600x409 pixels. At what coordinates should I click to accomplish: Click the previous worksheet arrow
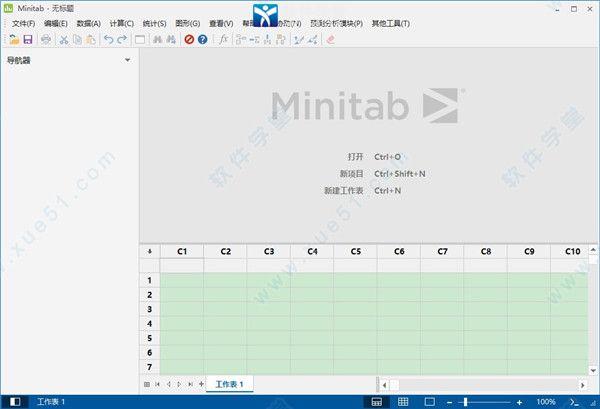[168, 384]
